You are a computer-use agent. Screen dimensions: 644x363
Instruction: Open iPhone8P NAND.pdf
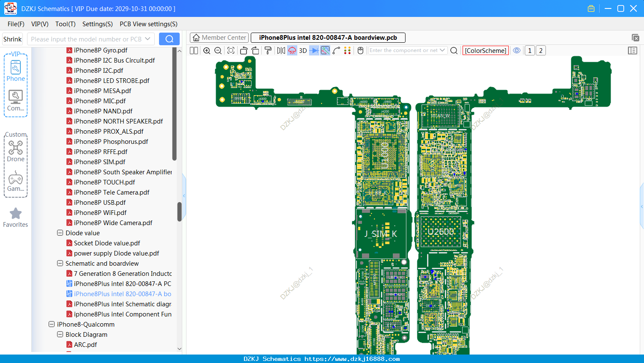click(x=103, y=111)
